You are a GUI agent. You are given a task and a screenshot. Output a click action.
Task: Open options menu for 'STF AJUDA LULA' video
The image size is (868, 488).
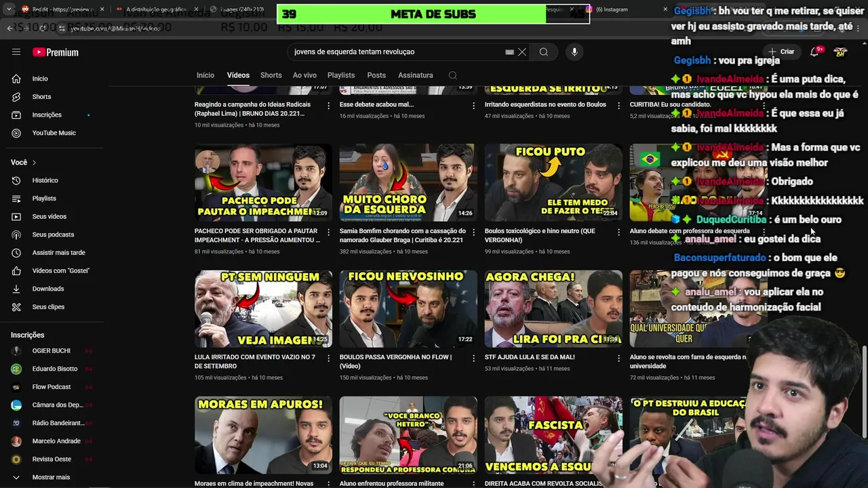tap(618, 359)
